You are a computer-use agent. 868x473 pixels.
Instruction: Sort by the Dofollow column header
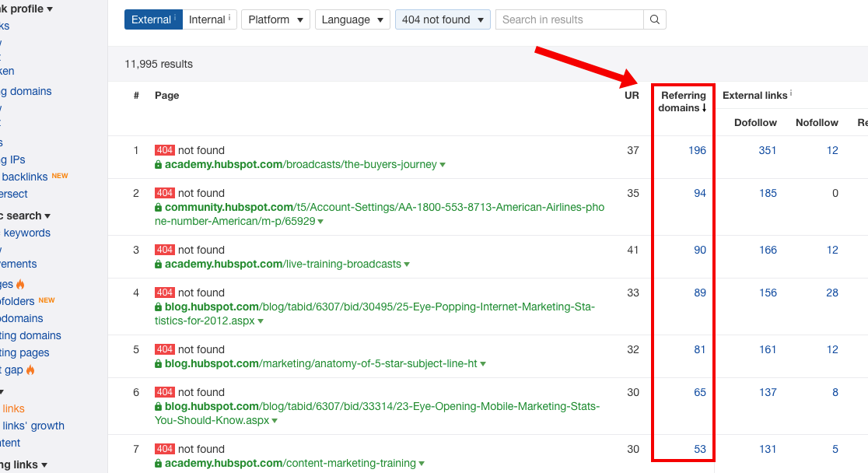click(x=755, y=122)
